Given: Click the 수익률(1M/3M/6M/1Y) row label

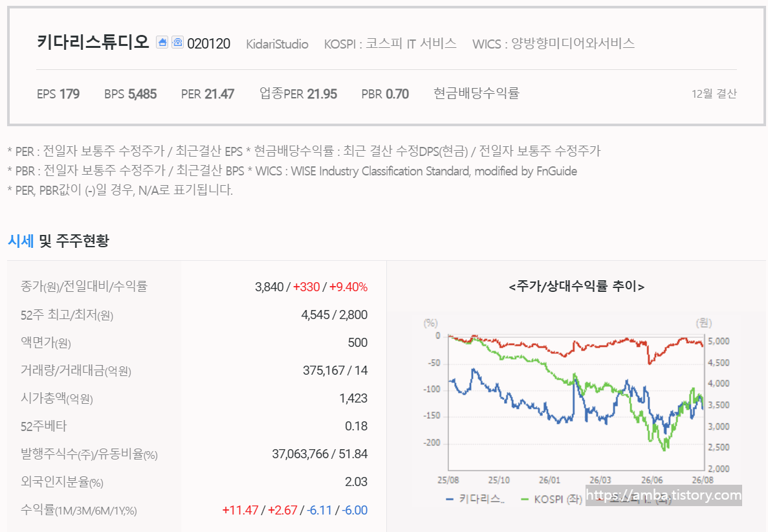Looking at the screenshot, I should 78,510.
